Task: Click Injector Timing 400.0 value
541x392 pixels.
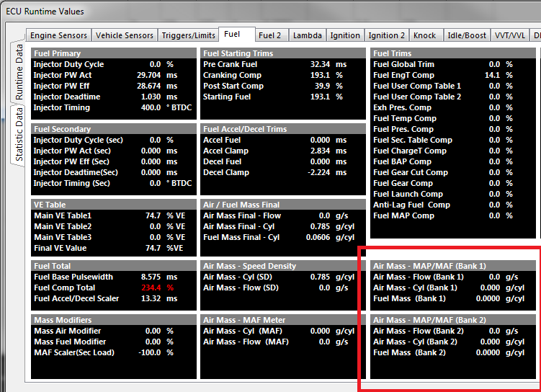Action: pyautogui.click(x=151, y=107)
